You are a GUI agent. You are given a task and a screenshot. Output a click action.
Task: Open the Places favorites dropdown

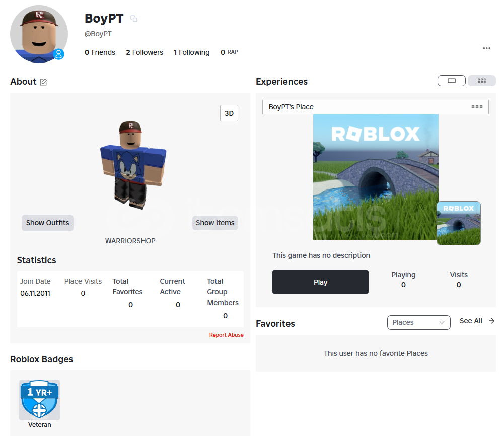click(418, 322)
